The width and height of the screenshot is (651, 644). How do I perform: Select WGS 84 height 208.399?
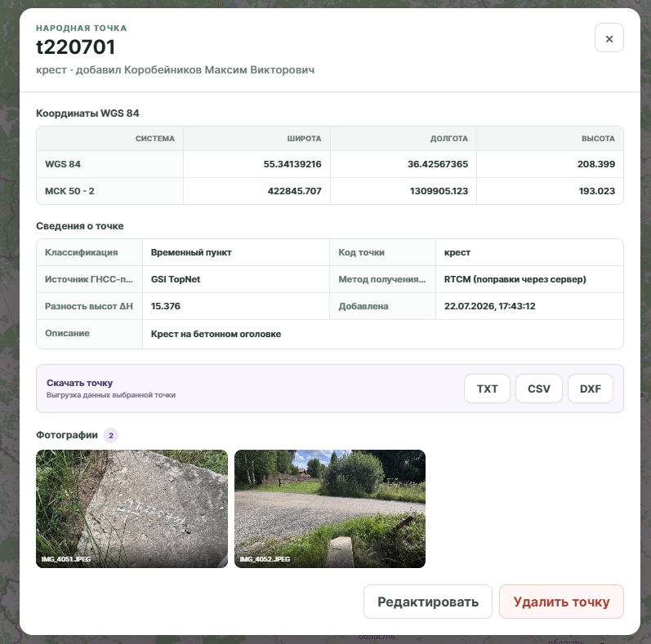596,164
